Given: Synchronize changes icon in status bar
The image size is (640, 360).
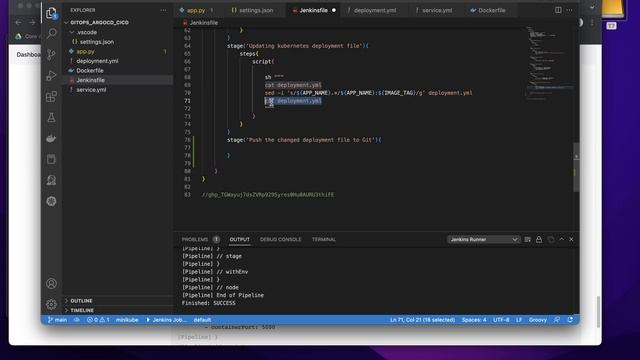Looking at the screenshot, I should click(x=77, y=320).
